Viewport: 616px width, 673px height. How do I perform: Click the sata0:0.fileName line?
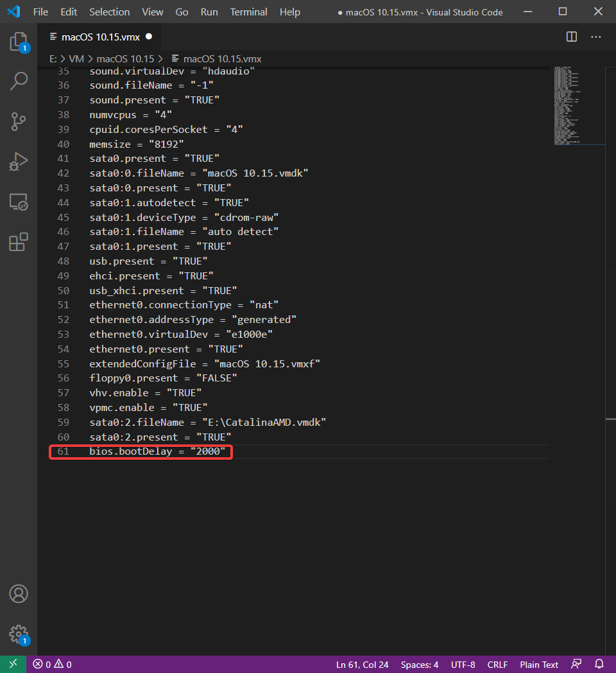199,173
